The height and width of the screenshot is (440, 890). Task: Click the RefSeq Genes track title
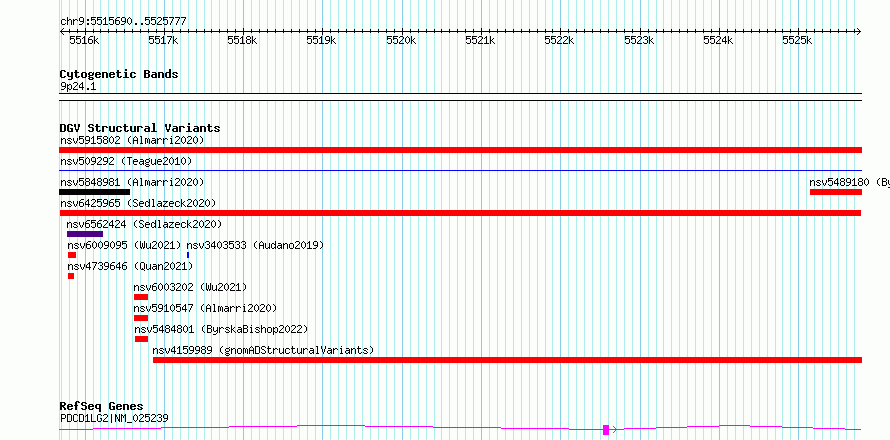102,407
